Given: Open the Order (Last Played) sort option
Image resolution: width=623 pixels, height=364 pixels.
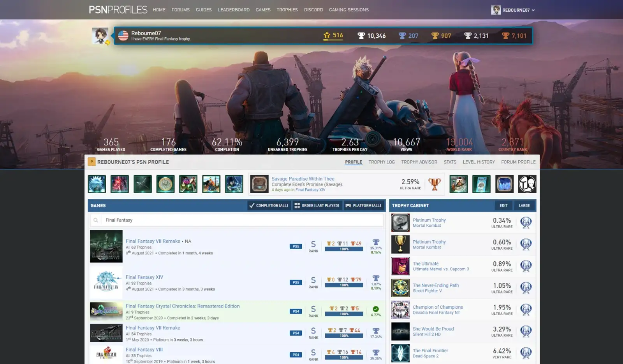Looking at the screenshot, I should (x=317, y=205).
